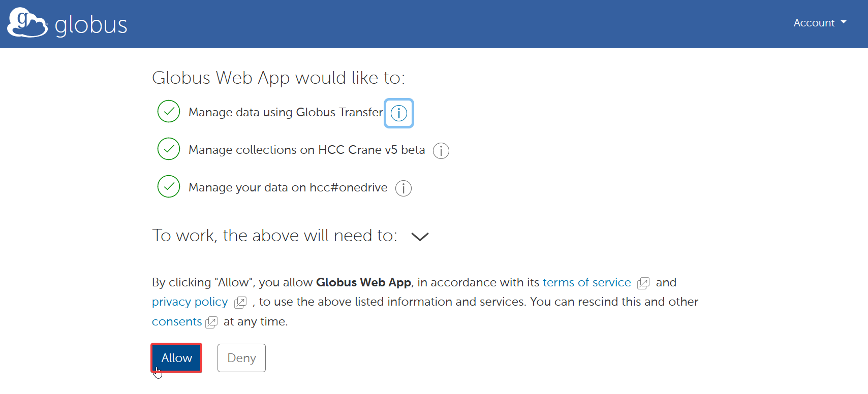The height and width of the screenshot is (394, 868).
Task: Open the terms of service link
Action: click(587, 282)
